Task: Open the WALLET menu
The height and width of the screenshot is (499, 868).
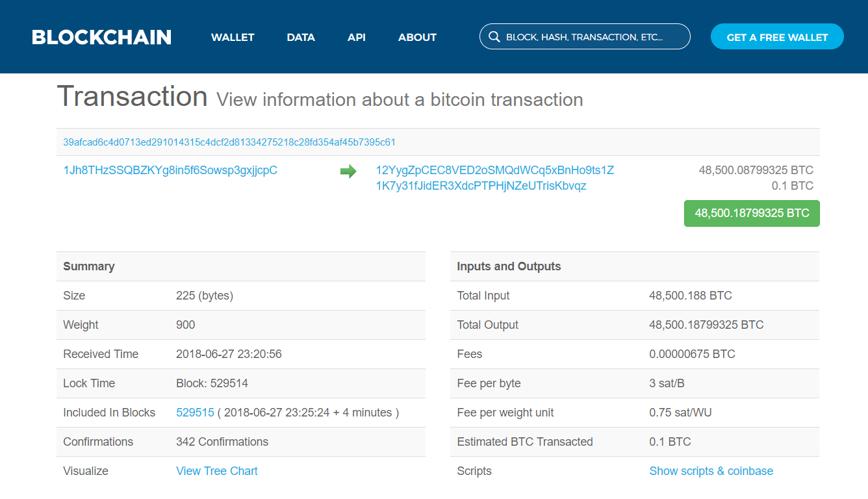Action: tap(232, 37)
